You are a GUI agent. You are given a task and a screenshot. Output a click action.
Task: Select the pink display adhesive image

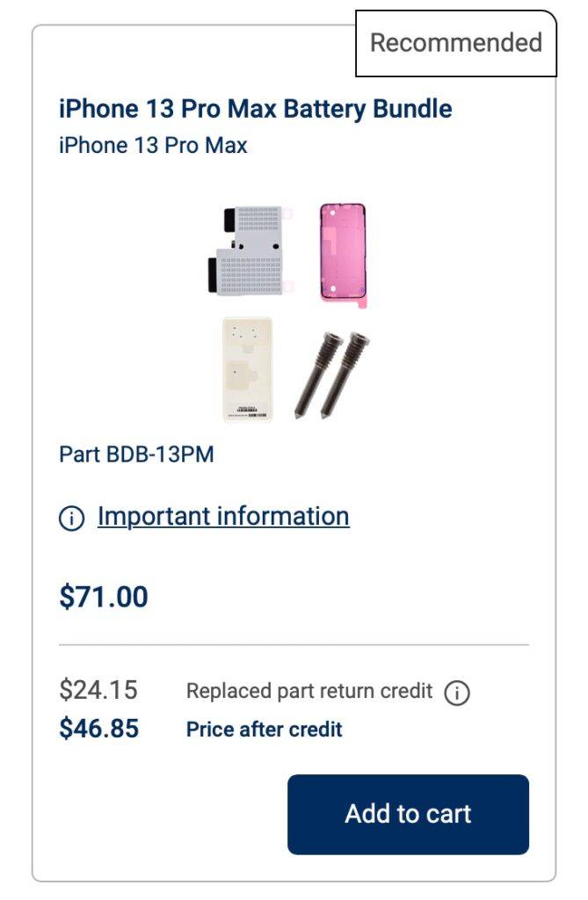coord(342,253)
